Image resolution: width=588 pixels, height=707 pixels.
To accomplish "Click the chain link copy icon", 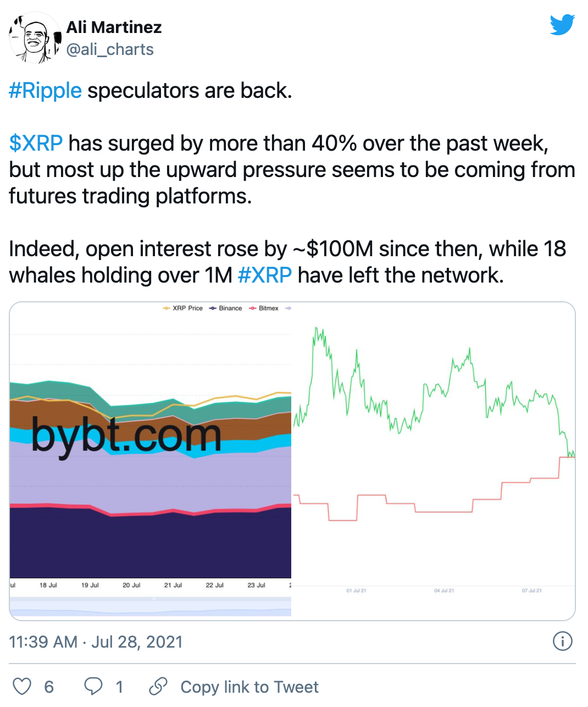I will tap(158, 687).
